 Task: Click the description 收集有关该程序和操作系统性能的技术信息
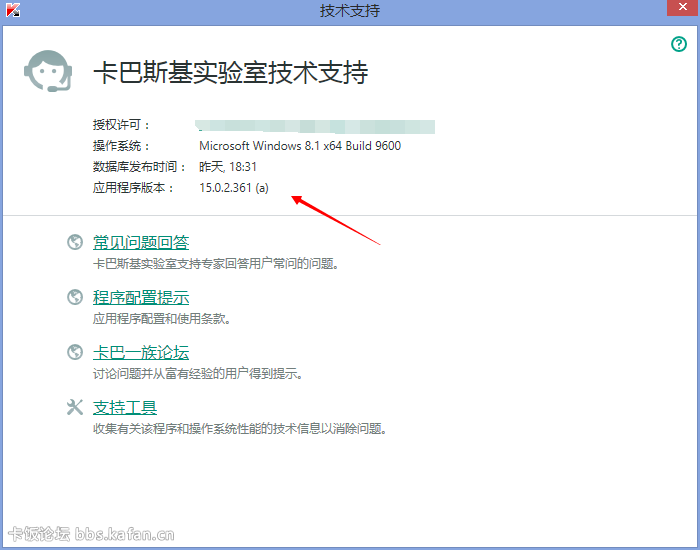tap(240, 429)
